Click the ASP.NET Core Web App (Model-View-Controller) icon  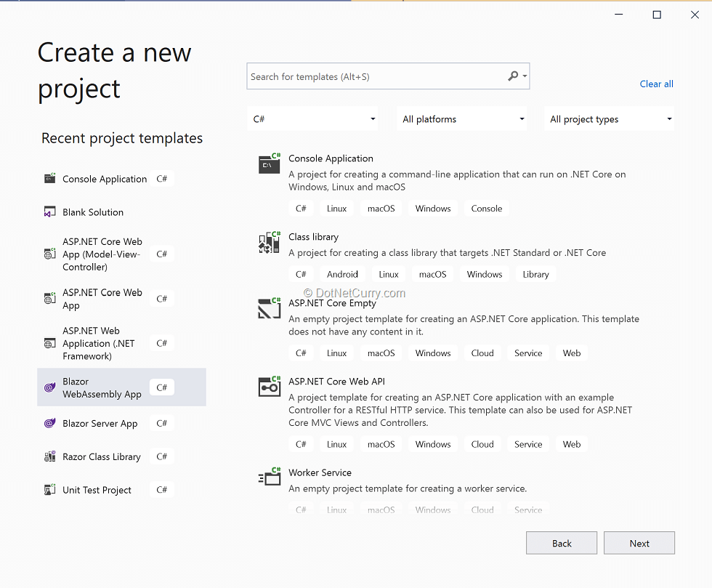point(50,254)
